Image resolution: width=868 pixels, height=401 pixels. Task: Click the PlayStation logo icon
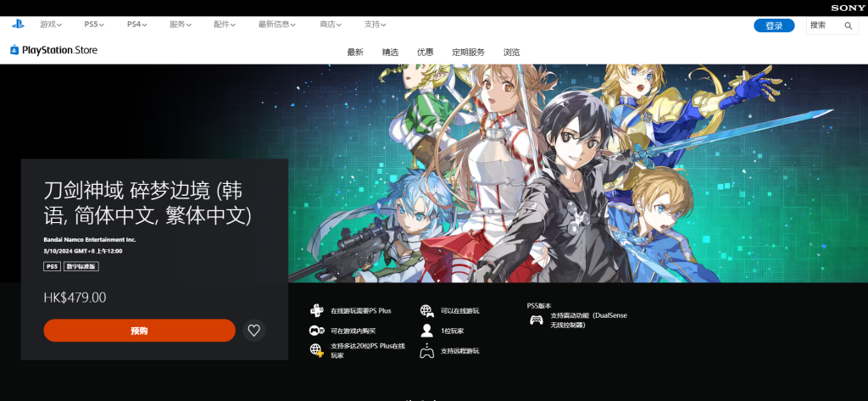click(x=18, y=24)
